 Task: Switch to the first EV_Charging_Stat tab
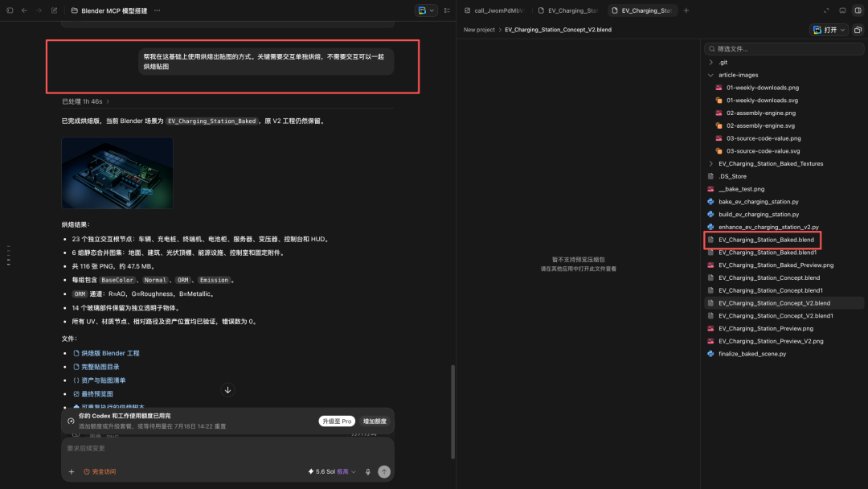click(x=568, y=10)
